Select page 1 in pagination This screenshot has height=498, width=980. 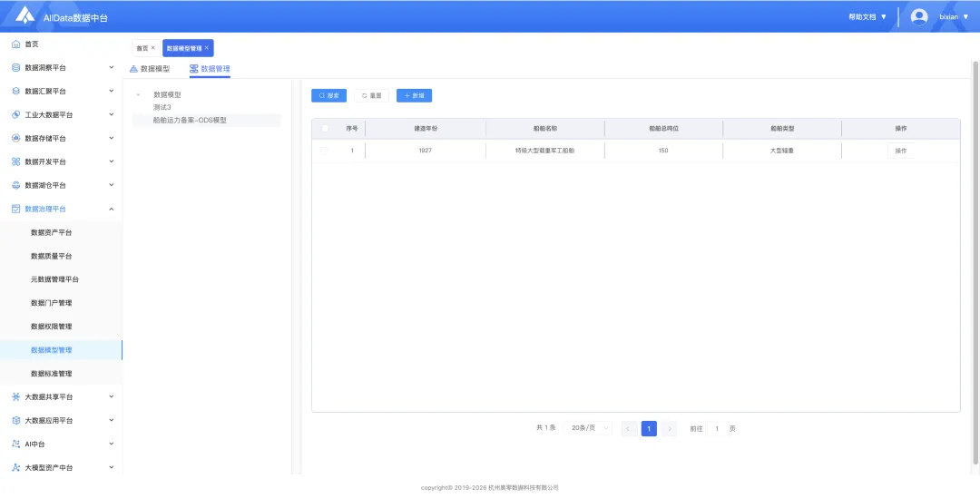[x=649, y=429]
